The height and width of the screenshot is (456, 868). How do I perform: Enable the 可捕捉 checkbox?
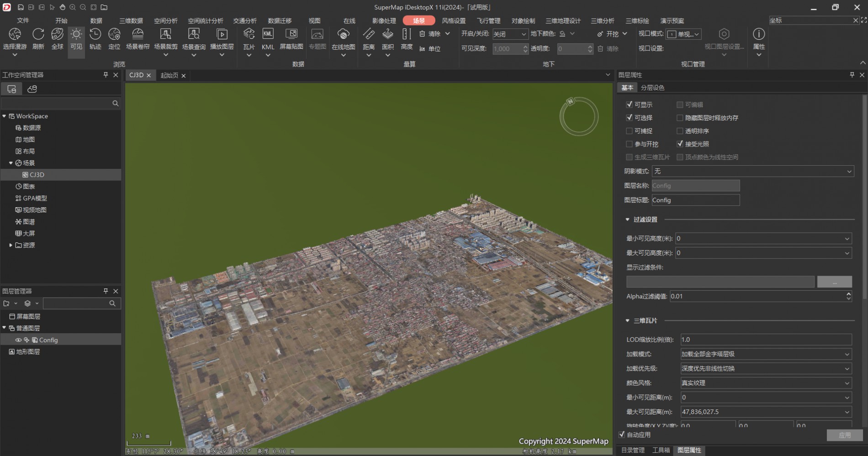click(x=629, y=131)
